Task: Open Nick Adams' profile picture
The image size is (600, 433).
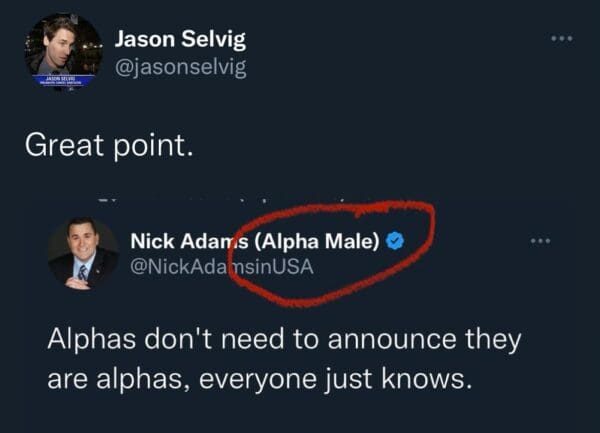Action: (83, 253)
